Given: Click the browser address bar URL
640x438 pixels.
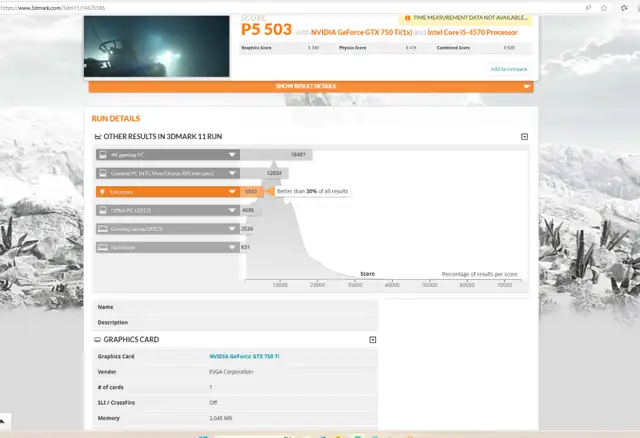Looking at the screenshot, I should [53, 8].
